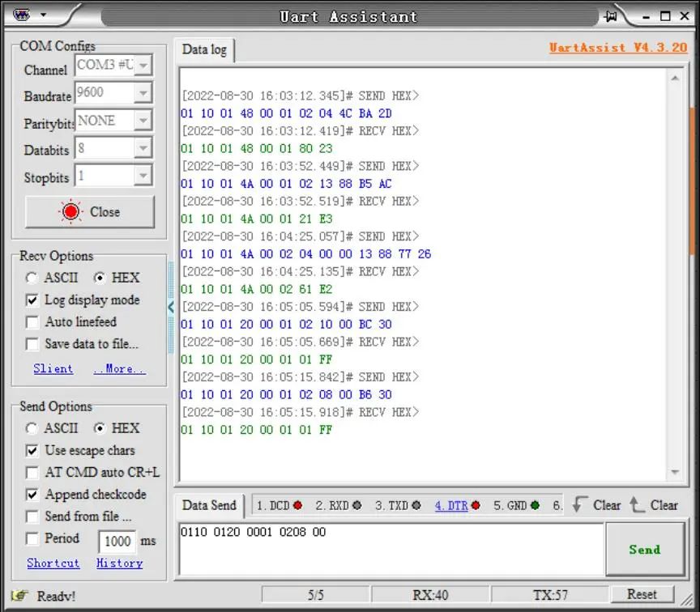Click the sent frame ending B5 AC
This screenshot has height=612, width=700.
point(286,184)
